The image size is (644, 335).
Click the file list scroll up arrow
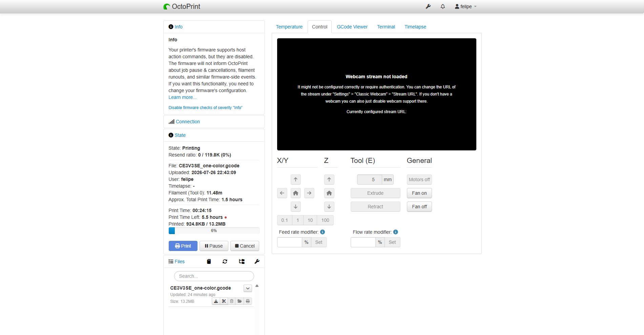tap(257, 286)
